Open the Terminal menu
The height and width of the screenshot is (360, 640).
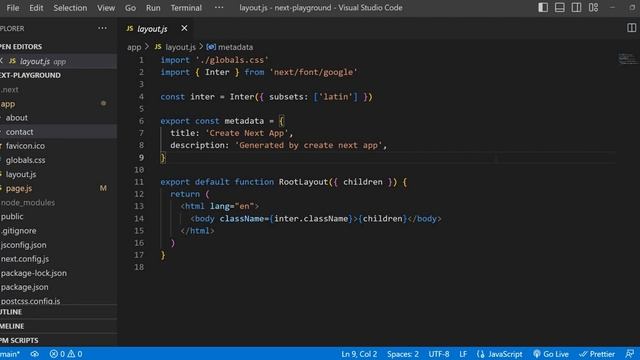(186, 8)
